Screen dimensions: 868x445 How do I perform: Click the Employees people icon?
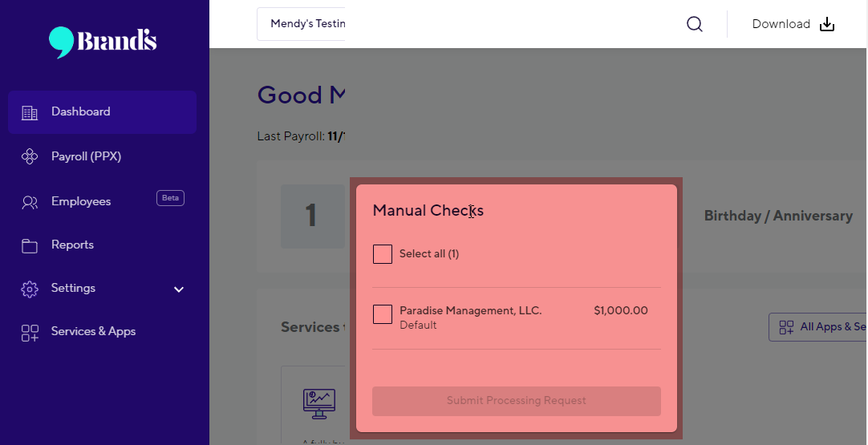pyautogui.click(x=30, y=202)
